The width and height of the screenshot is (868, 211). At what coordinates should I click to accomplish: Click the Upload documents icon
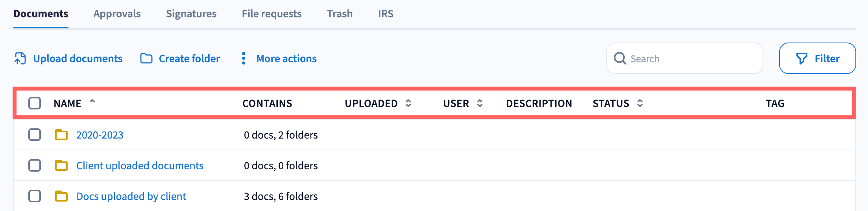click(20, 58)
